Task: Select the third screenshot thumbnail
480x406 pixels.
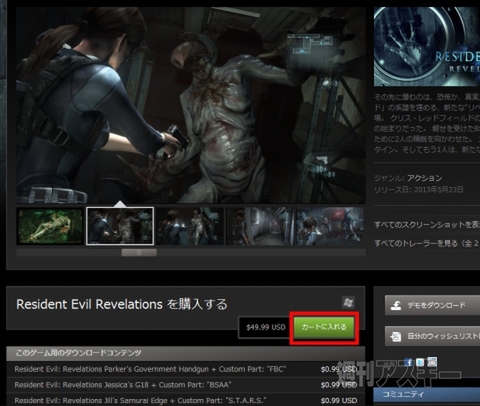Action: (190, 226)
